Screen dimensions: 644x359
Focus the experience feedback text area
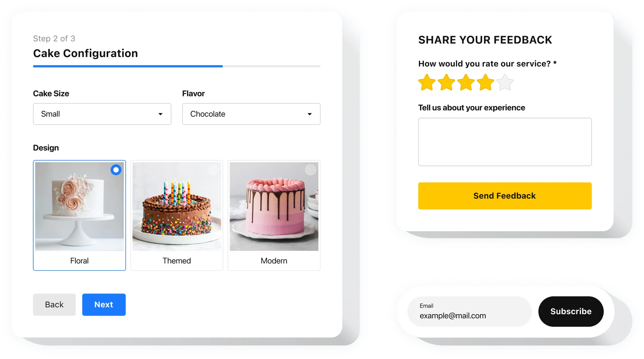pos(505,142)
